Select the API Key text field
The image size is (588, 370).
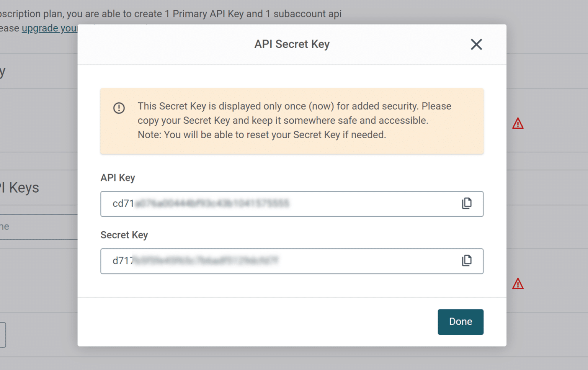coord(268,204)
